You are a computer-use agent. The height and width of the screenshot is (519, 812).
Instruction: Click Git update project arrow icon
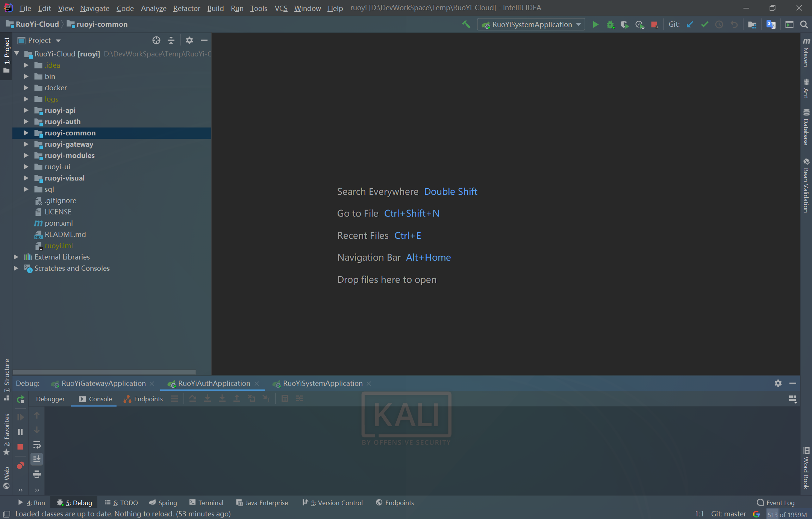click(x=690, y=25)
